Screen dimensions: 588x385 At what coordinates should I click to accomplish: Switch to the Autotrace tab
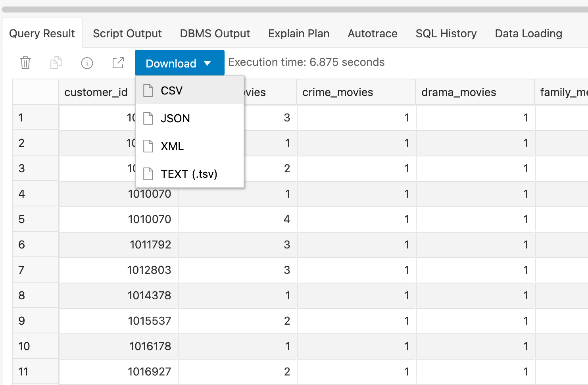(372, 33)
